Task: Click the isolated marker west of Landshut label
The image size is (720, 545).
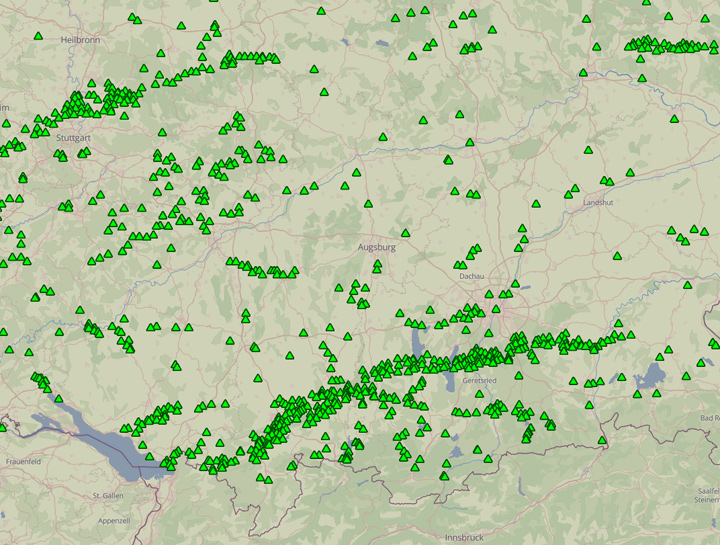Action: tap(536, 203)
